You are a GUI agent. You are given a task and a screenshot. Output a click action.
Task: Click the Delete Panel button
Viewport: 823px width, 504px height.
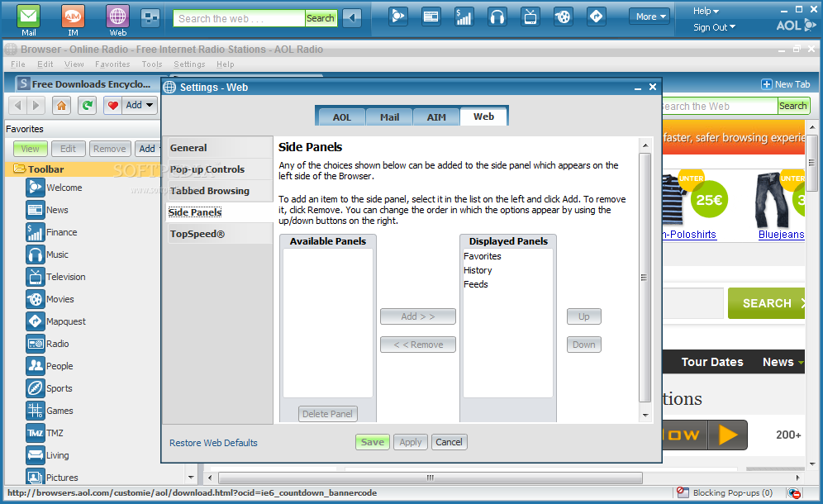[327, 414]
